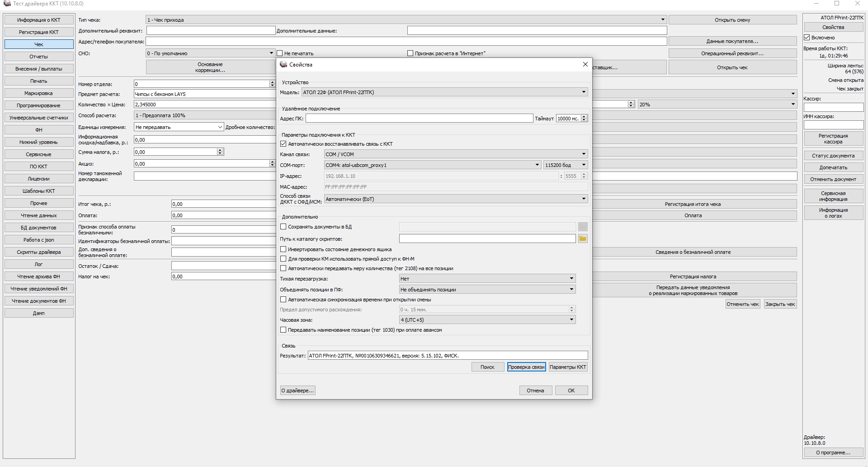Click OK to confirm properties
Screen dimensions: 868x467
point(571,391)
